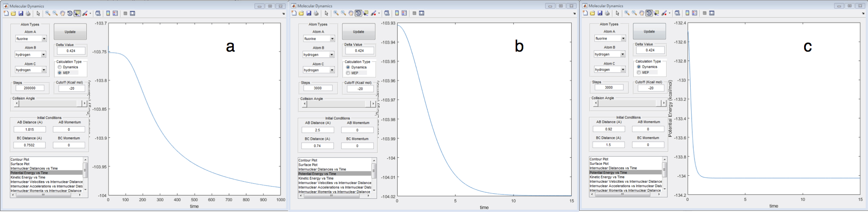
Task: Click New Figure icon in window a
Action: pos(6,13)
